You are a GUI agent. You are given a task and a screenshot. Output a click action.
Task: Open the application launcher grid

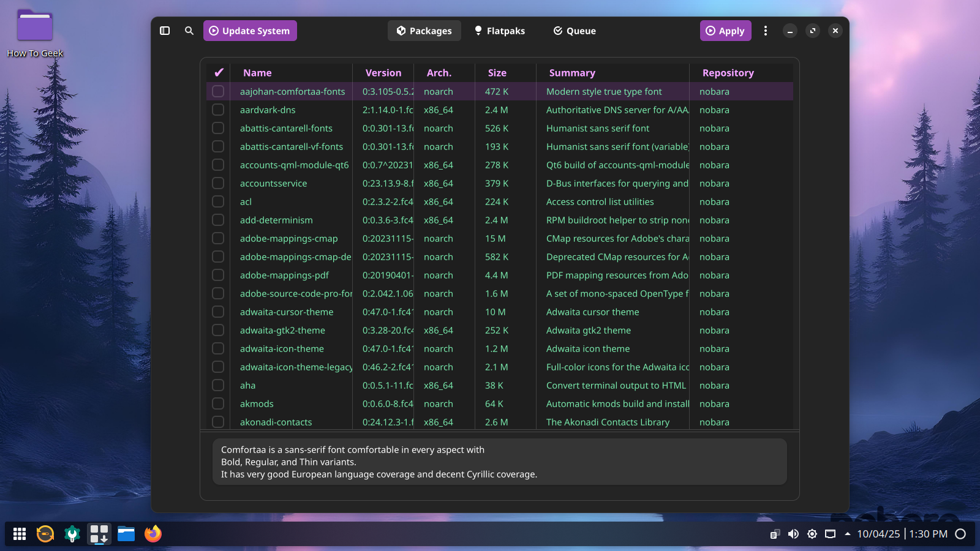20,534
